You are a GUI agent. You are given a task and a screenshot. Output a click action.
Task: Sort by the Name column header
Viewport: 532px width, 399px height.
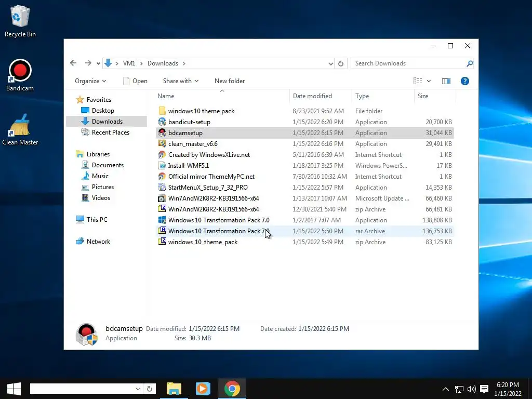pos(222,96)
